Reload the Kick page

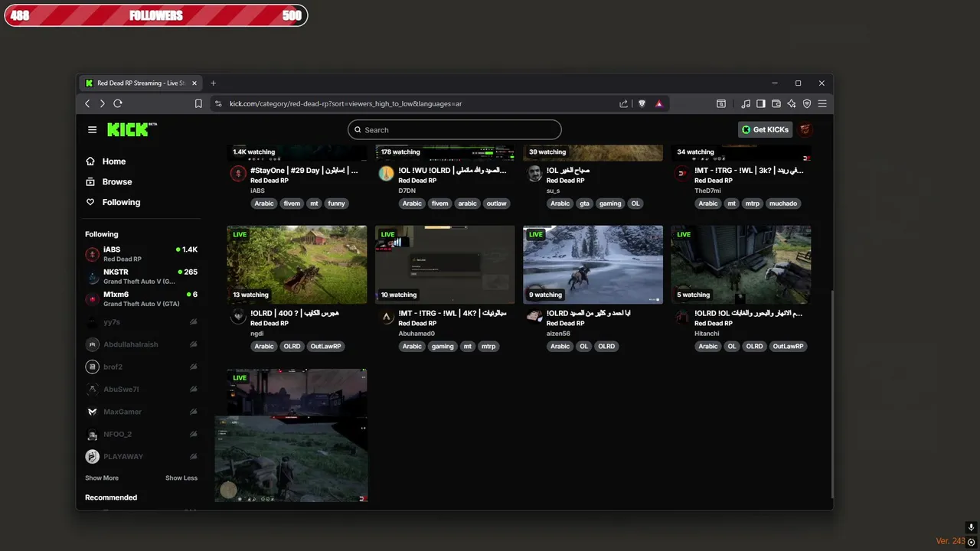(118, 103)
